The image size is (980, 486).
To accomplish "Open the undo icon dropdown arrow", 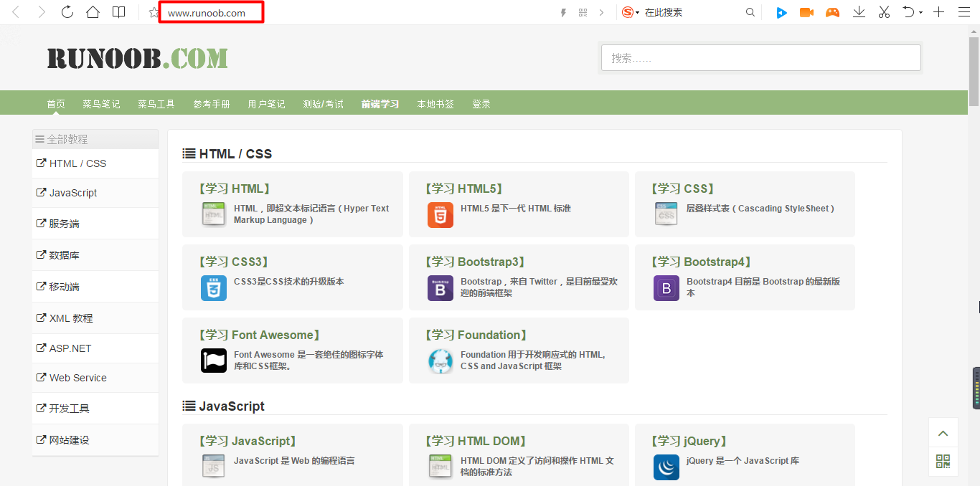I will [920, 12].
